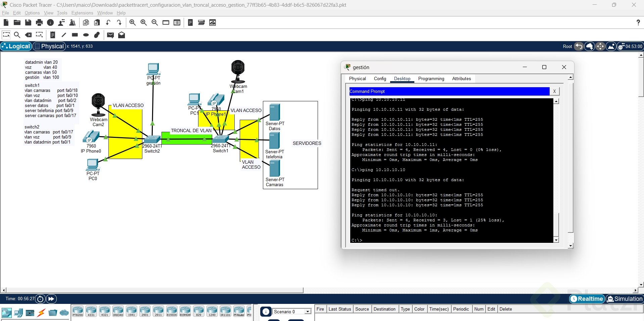Image resolution: width=644 pixels, height=321 pixels.
Task: Select the Draw Line tool
Action: tap(64, 35)
